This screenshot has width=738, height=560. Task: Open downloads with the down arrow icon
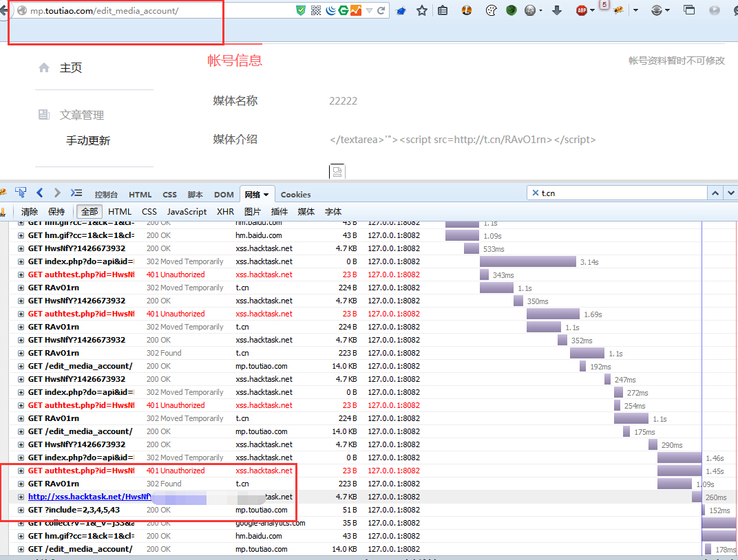pos(557,10)
